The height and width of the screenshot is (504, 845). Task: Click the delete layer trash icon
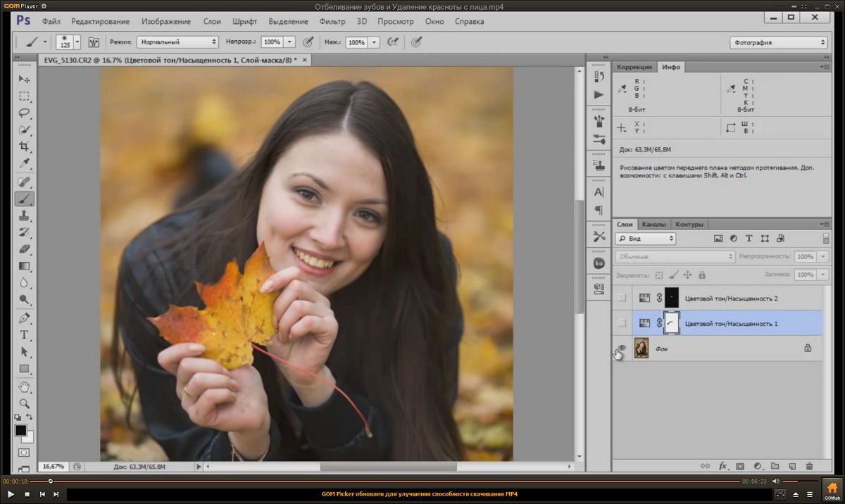click(809, 466)
